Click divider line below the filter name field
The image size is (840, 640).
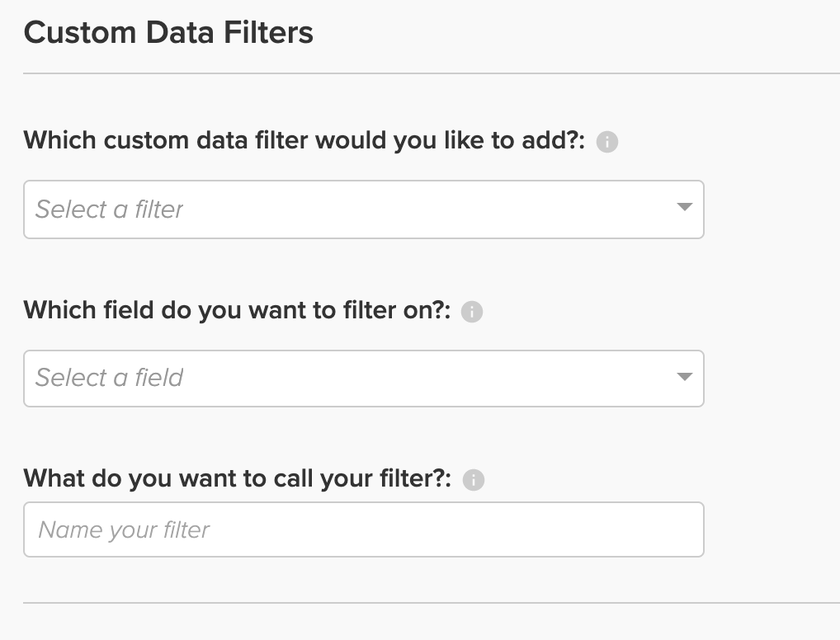[x=432, y=603]
